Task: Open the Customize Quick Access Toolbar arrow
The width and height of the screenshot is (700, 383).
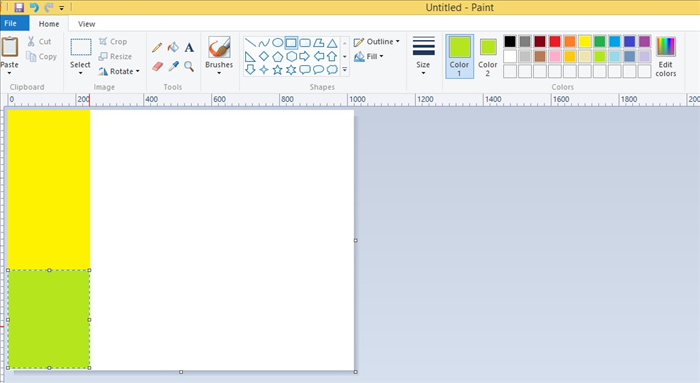Action: (61, 8)
